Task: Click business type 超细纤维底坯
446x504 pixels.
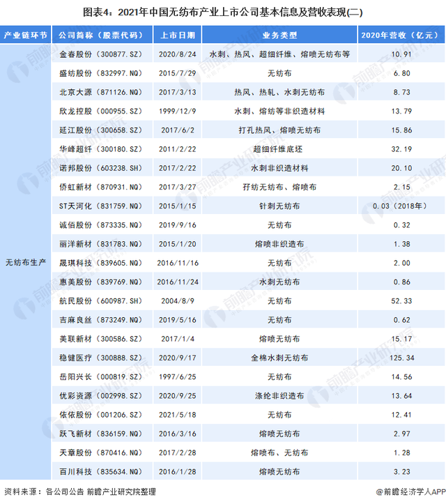Action: [278, 149]
